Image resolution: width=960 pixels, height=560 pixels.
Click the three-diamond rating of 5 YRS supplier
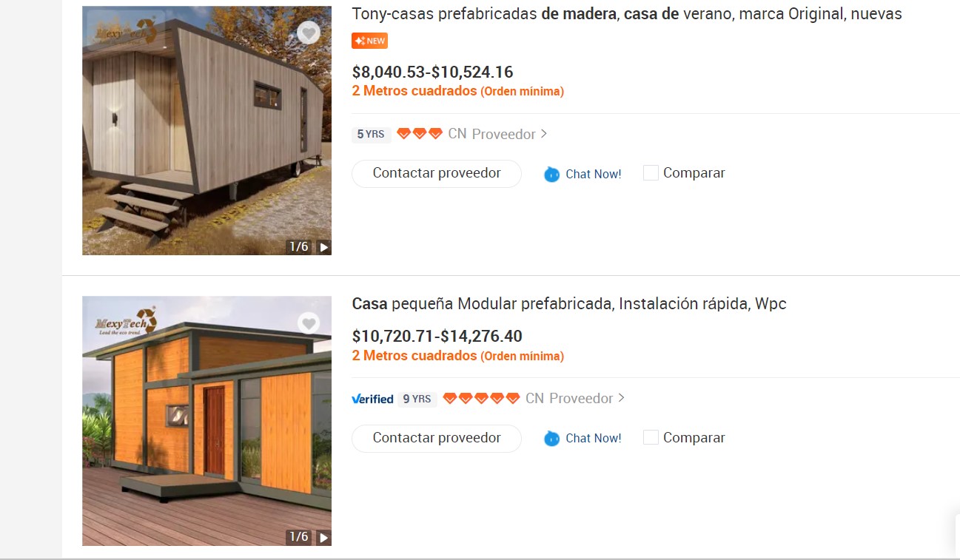point(420,134)
